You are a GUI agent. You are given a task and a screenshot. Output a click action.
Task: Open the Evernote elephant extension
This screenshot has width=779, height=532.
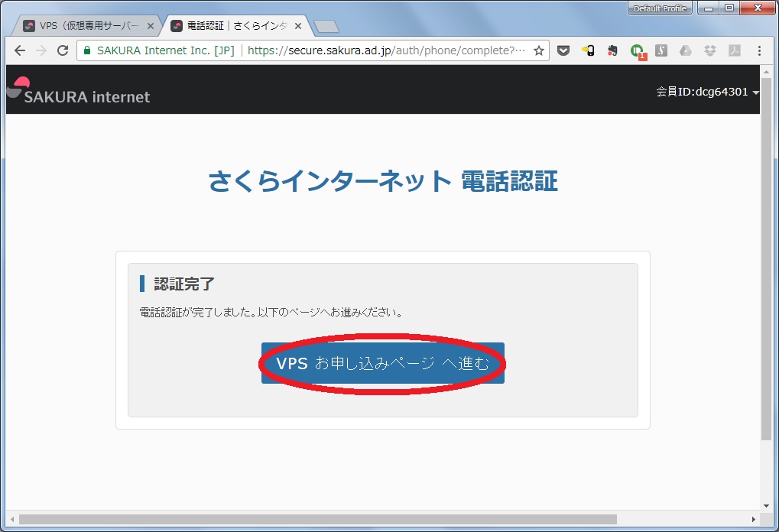tap(612, 50)
